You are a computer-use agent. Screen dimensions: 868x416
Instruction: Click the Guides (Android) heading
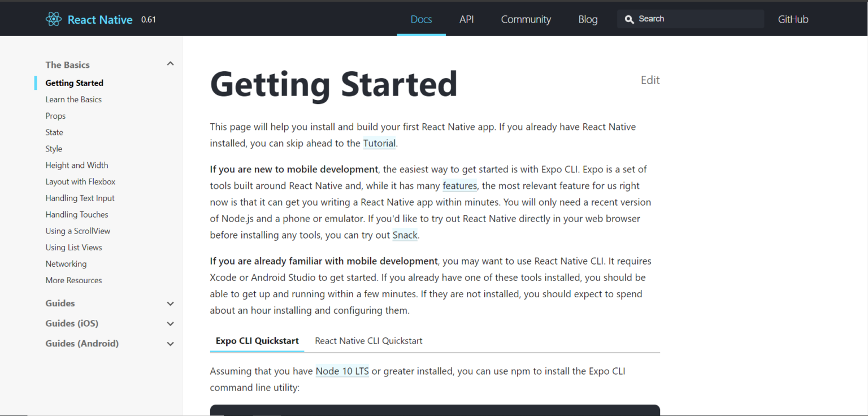[82, 344]
